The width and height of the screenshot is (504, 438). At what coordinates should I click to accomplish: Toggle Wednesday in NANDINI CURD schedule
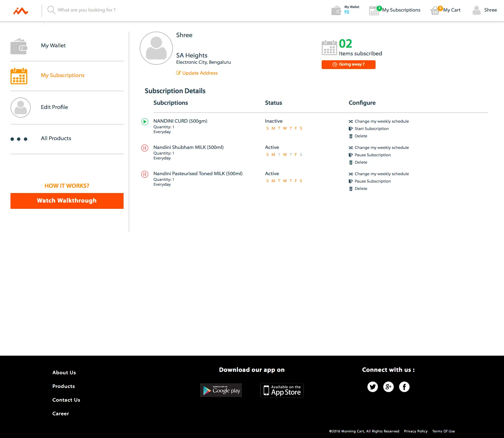click(285, 128)
